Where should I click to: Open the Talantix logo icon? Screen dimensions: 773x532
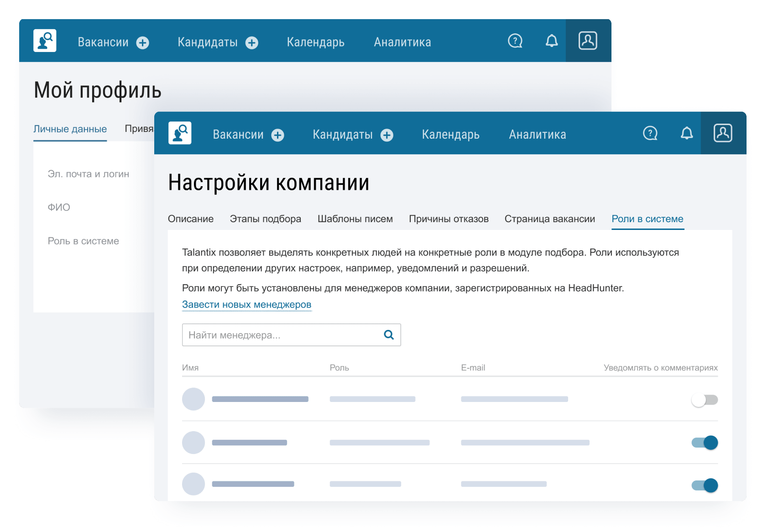180,133
